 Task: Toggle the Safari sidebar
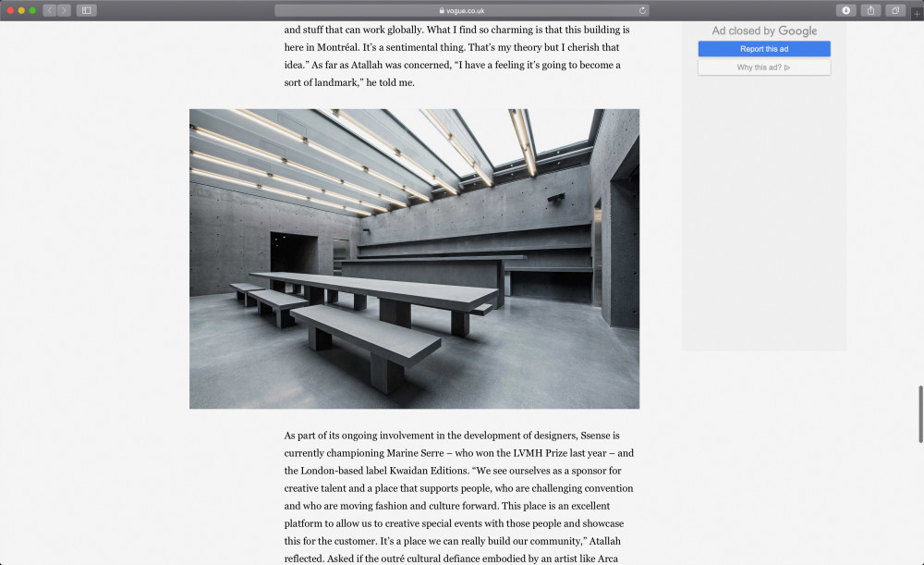(86, 10)
